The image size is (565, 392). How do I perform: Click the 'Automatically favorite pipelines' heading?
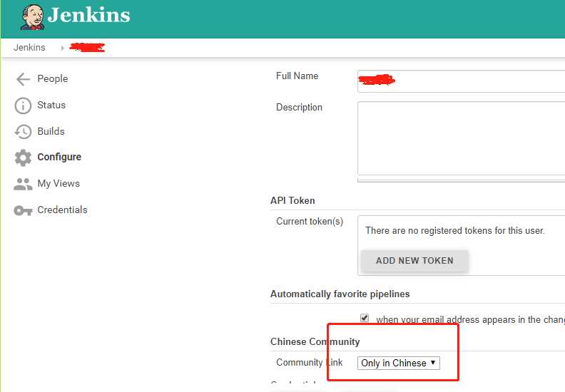(340, 294)
